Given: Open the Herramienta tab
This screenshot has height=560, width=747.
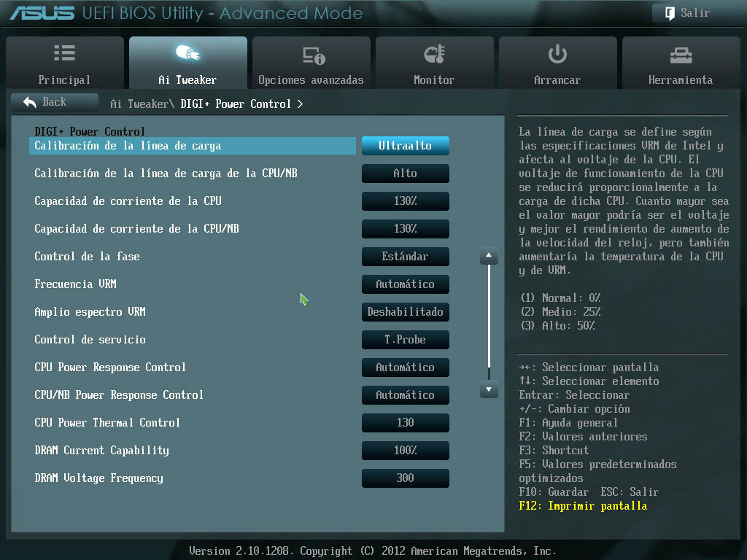Looking at the screenshot, I should click(681, 63).
